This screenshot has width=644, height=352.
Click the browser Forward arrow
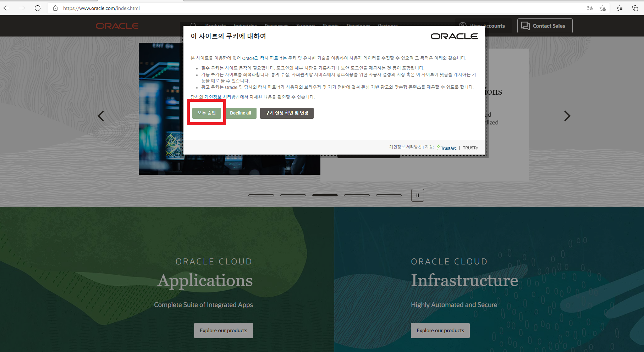[x=22, y=8]
